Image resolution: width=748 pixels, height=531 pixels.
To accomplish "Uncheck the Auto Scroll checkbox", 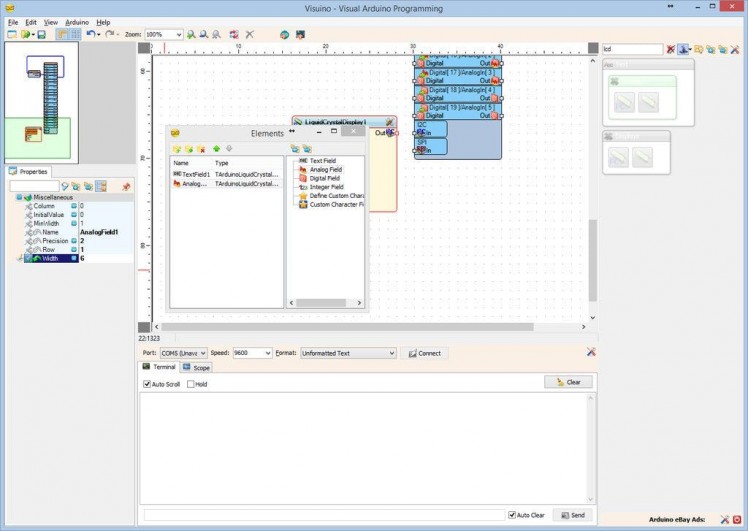I will pyautogui.click(x=146, y=384).
